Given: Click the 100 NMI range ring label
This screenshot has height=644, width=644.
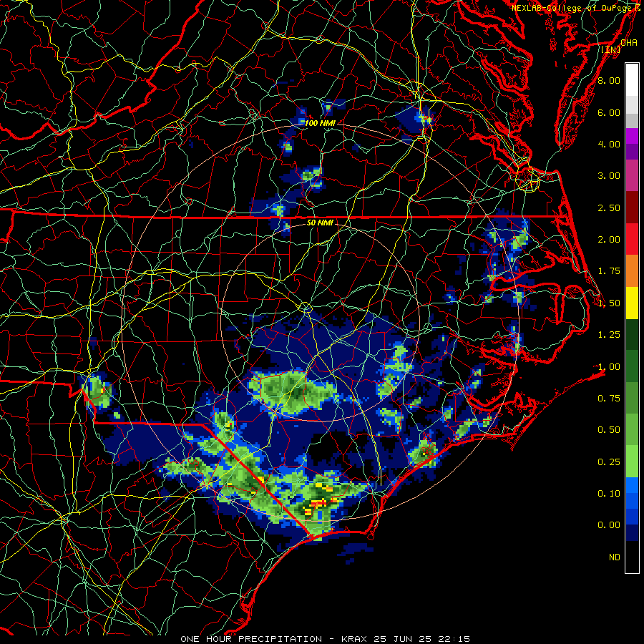Looking at the screenshot, I should coord(320,123).
